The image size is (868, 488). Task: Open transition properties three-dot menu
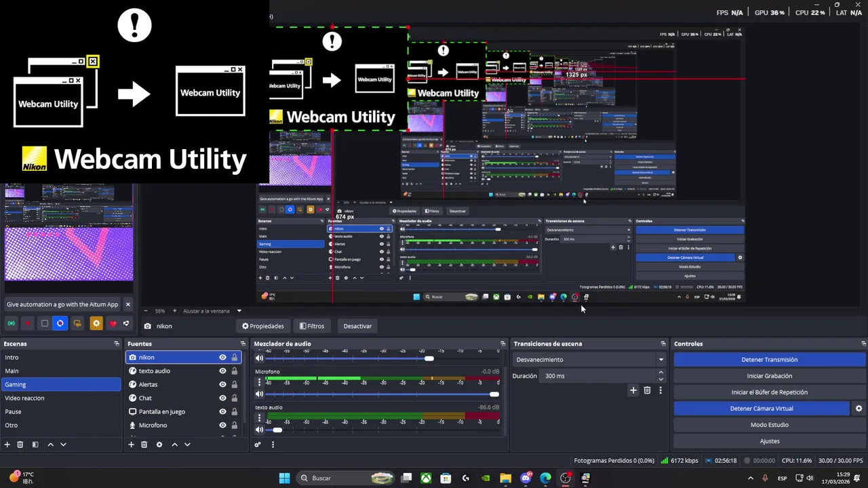(660, 390)
